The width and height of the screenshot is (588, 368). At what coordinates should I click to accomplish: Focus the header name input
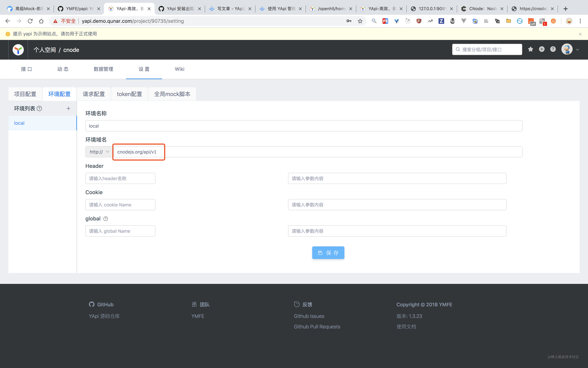coord(120,178)
